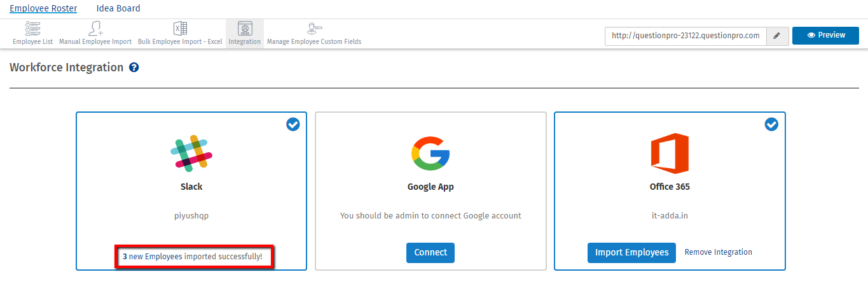
Task: Click the Google App Connect button
Action: tap(431, 253)
